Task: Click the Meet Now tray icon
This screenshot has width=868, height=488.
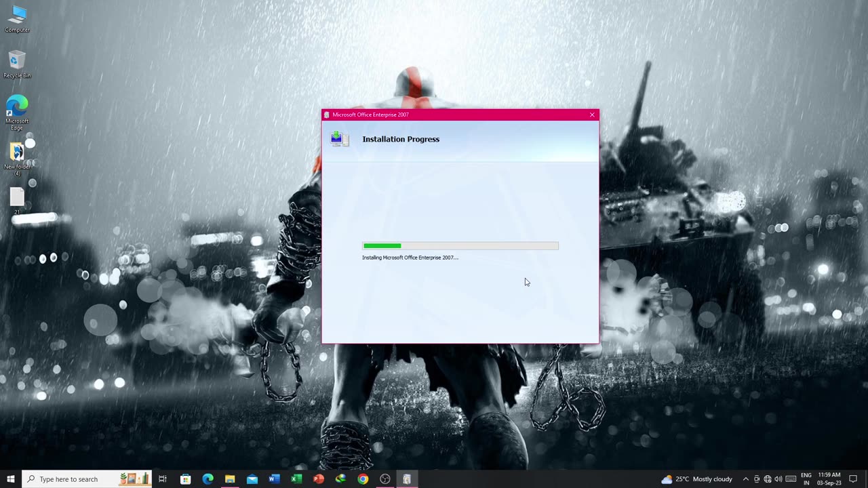Action: pos(757,479)
